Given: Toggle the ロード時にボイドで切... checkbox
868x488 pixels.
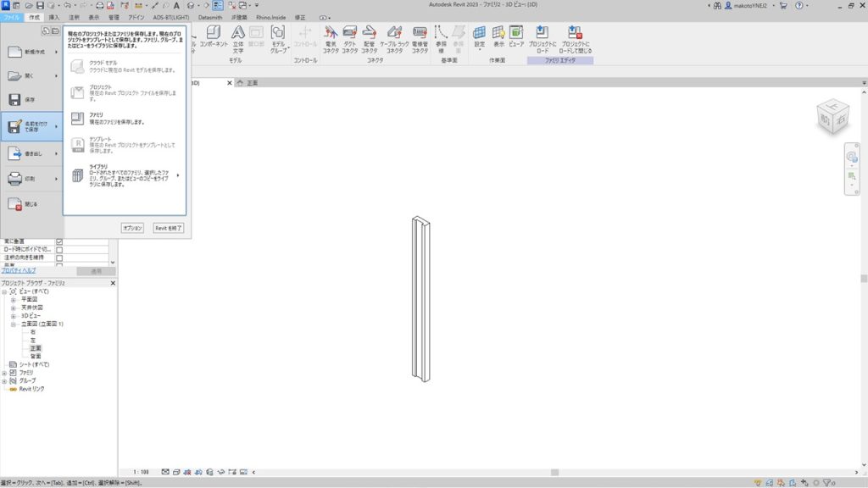Looking at the screenshot, I should coord(59,250).
